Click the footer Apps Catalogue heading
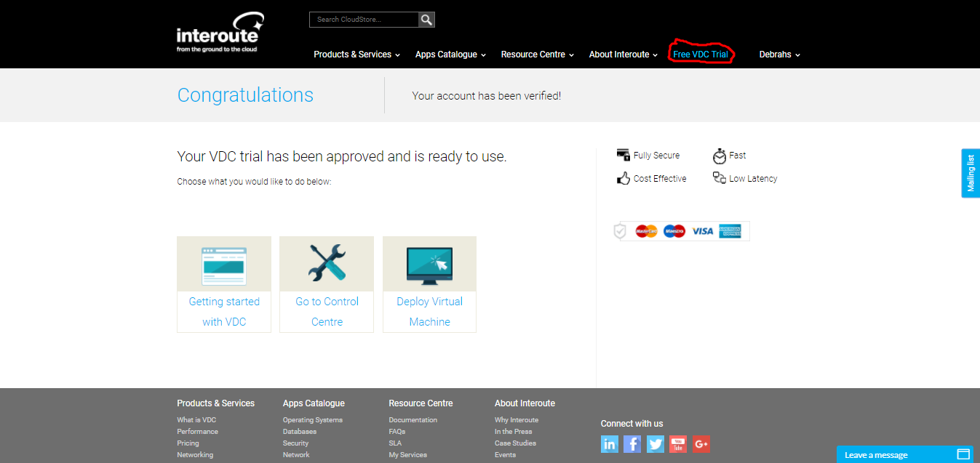 pyautogui.click(x=314, y=403)
